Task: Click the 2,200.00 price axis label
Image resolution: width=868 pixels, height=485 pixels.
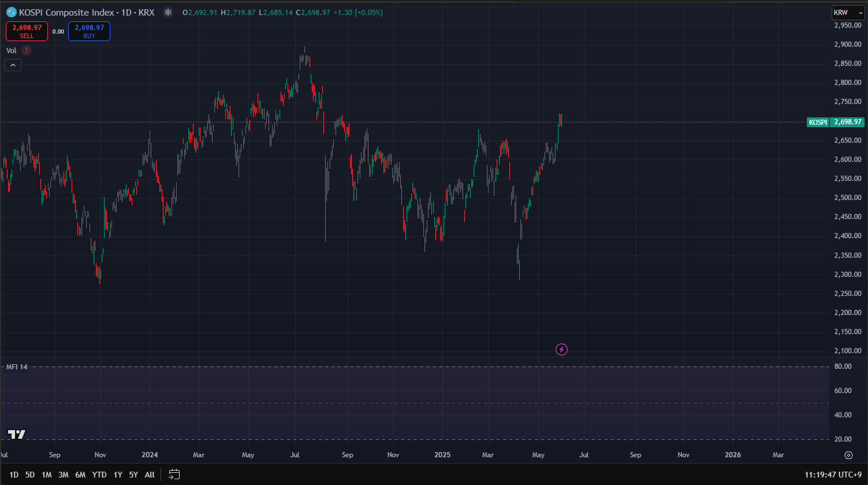Action: (848, 313)
